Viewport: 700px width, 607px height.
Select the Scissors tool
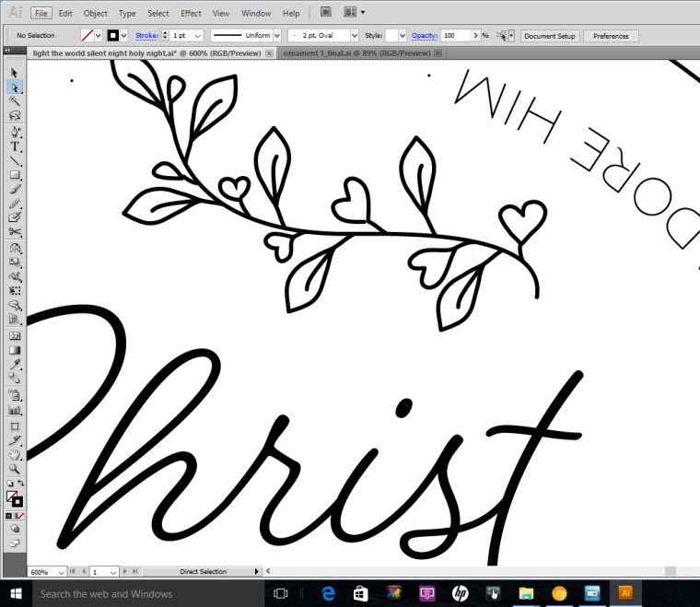[x=15, y=232]
